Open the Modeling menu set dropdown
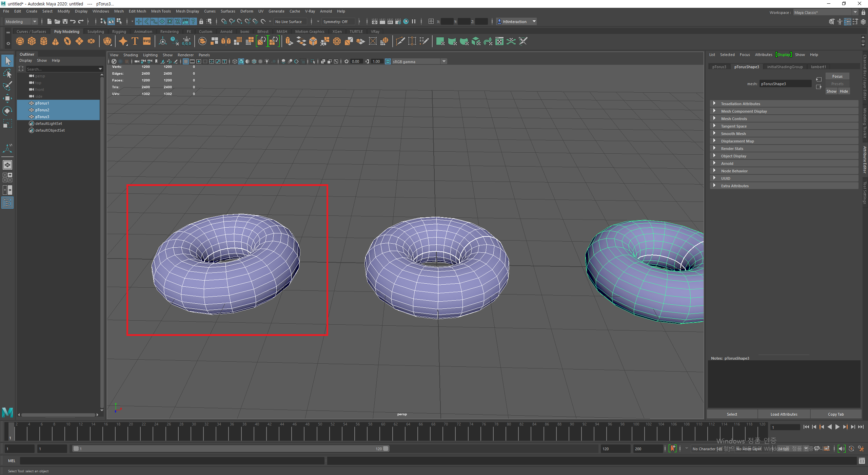This screenshot has width=868, height=475. [34, 22]
